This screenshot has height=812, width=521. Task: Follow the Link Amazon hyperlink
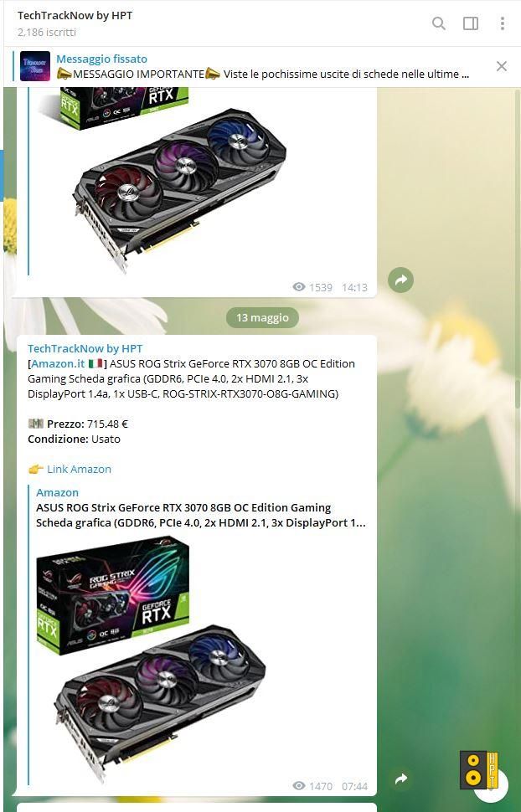(79, 469)
